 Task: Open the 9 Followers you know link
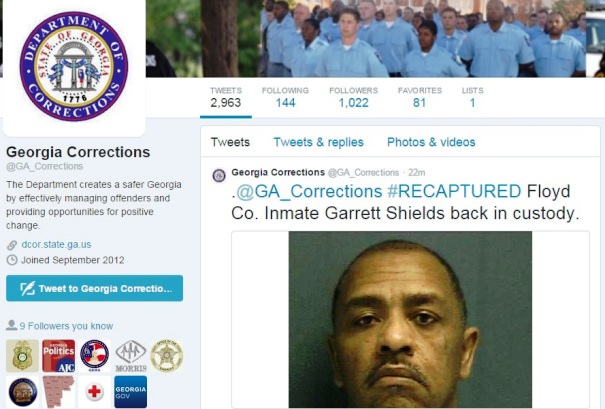click(x=66, y=326)
